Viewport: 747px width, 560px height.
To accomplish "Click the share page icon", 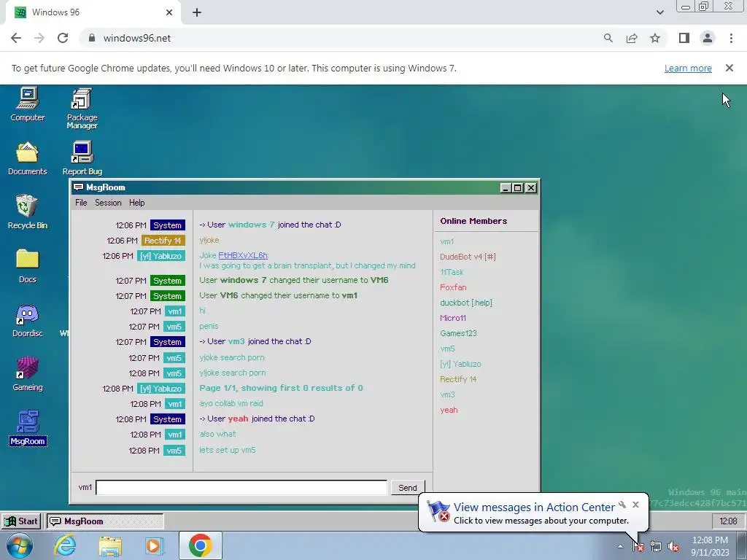I will point(632,38).
